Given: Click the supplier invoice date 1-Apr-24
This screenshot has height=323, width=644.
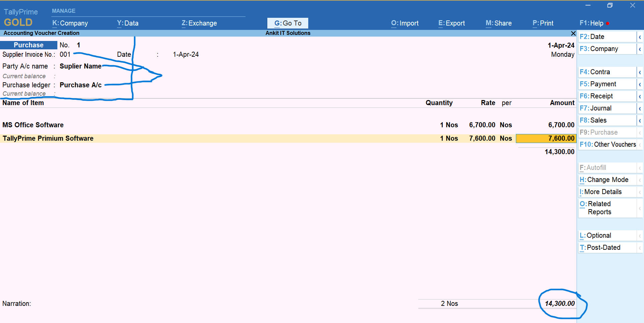Looking at the screenshot, I should 186,54.
